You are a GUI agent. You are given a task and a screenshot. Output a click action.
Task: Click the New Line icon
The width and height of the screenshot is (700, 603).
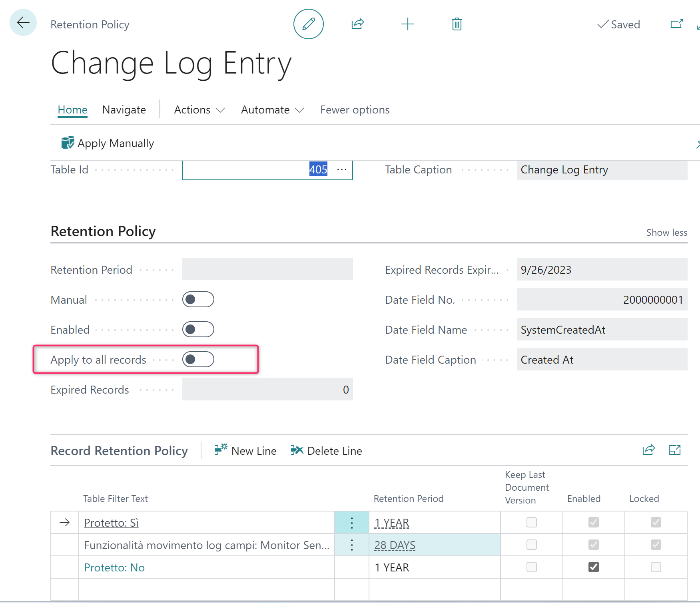point(221,450)
